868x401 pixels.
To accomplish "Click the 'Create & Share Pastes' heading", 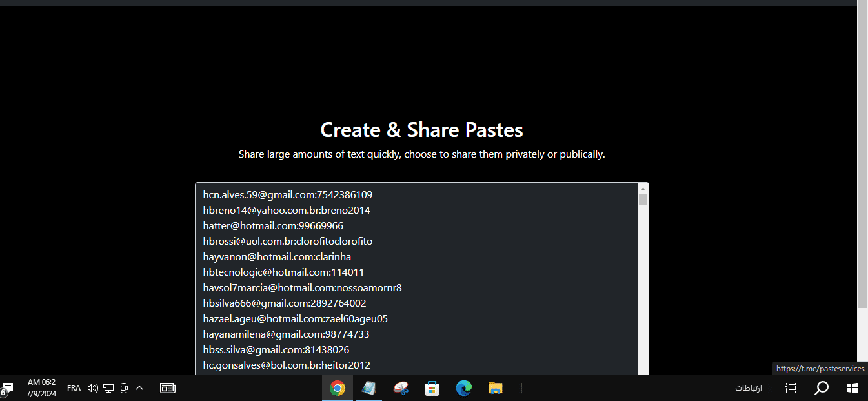I will [421, 130].
